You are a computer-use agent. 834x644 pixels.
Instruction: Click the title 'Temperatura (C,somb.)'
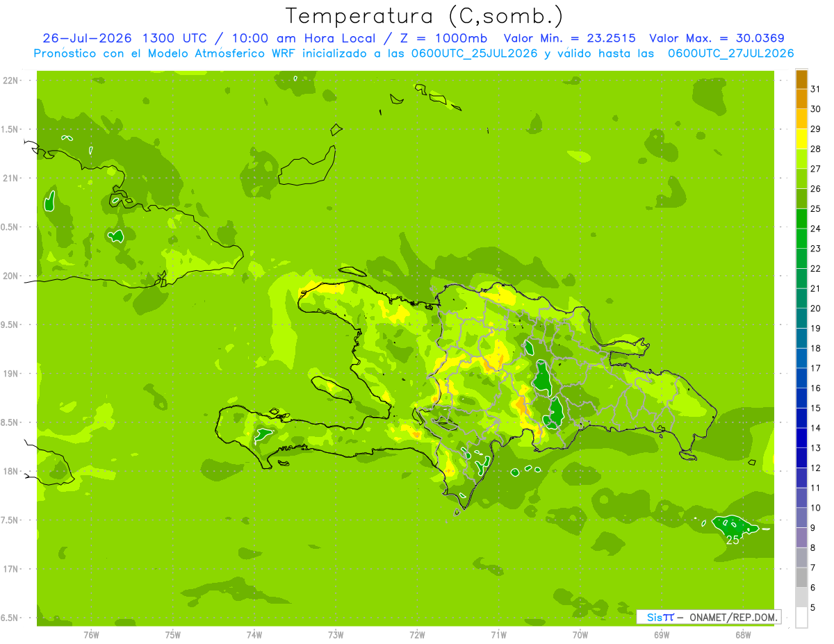(424, 15)
